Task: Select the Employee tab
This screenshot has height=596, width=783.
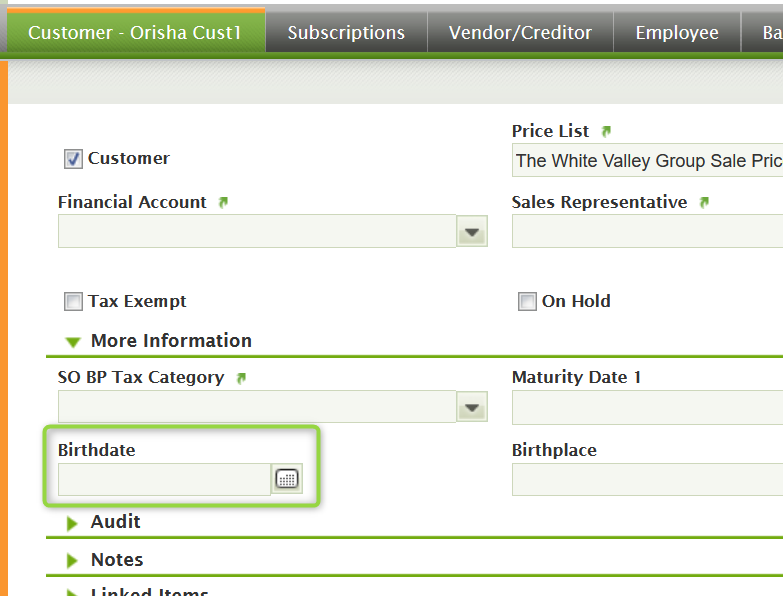Action: click(677, 33)
